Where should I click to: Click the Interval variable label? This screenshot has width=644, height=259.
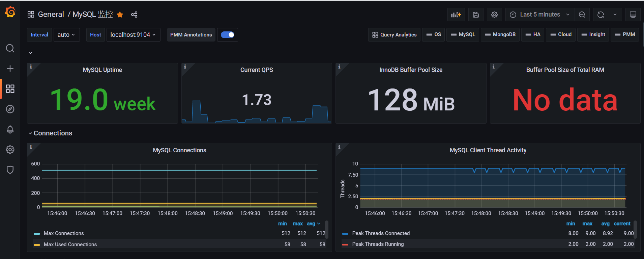coord(39,35)
